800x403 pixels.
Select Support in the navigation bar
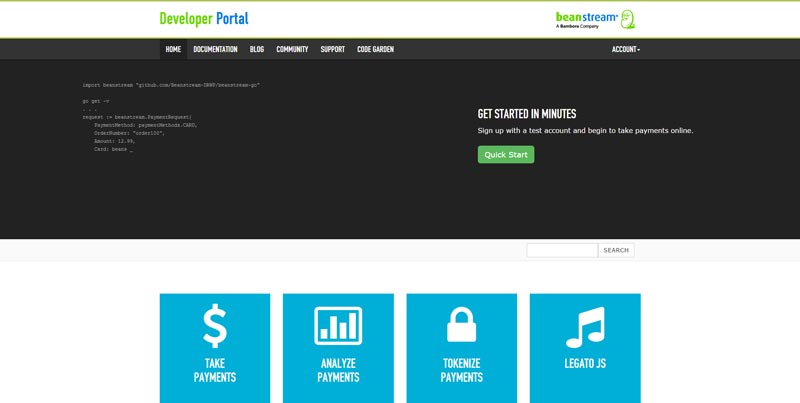point(333,49)
